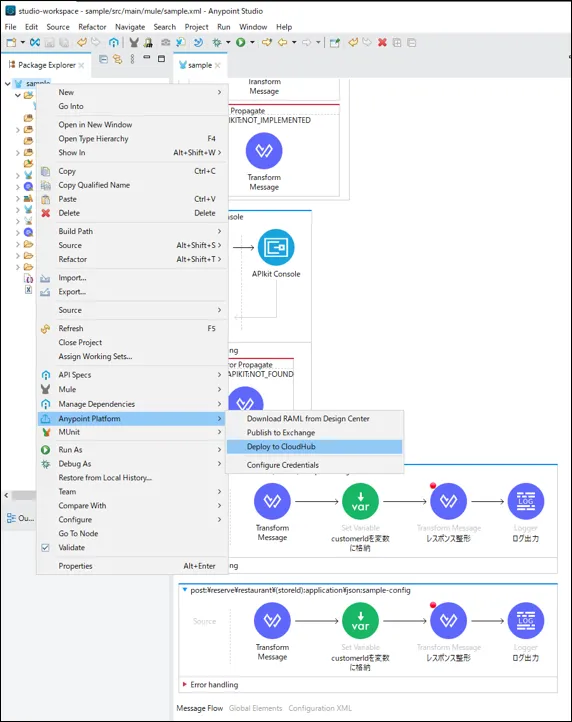Close the Package Explorer tab
Viewport: 572px width, 722px height.
pyautogui.click(x=81, y=65)
